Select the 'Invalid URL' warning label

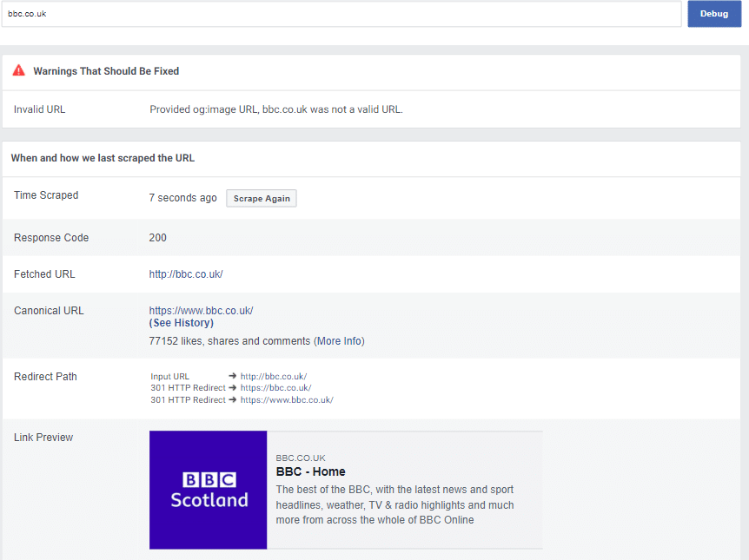(x=40, y=109)
